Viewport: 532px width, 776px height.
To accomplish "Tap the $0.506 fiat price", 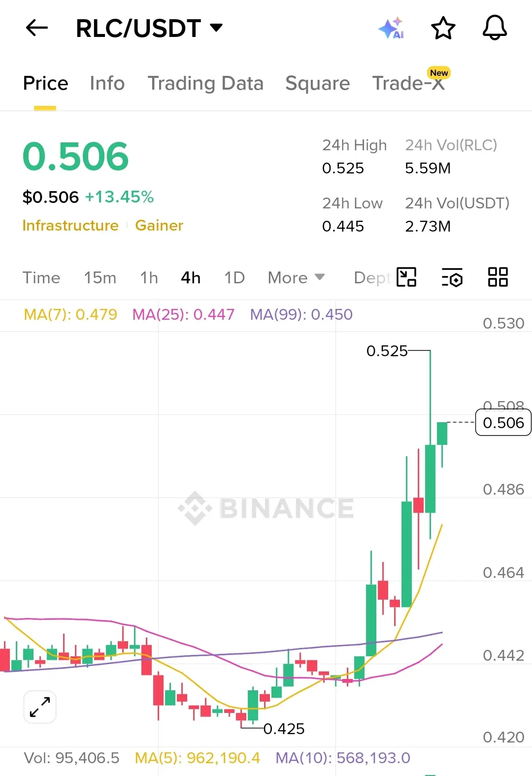I will (51, 197).
